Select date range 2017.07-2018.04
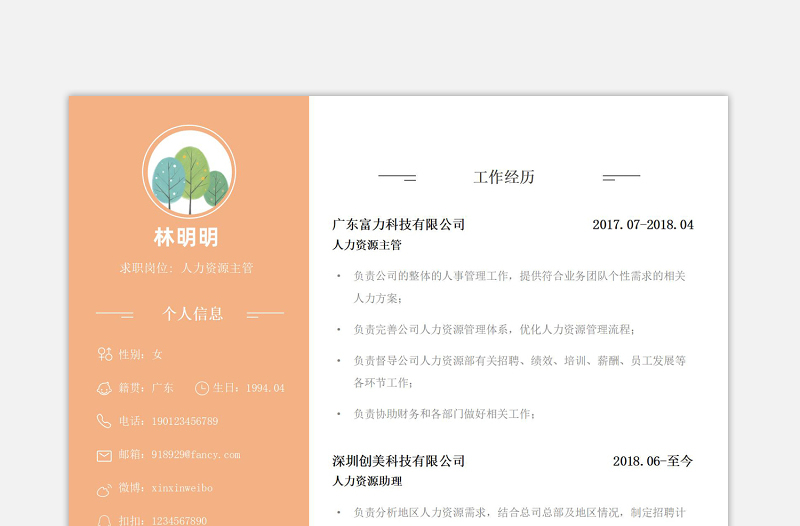 (643, 224)
